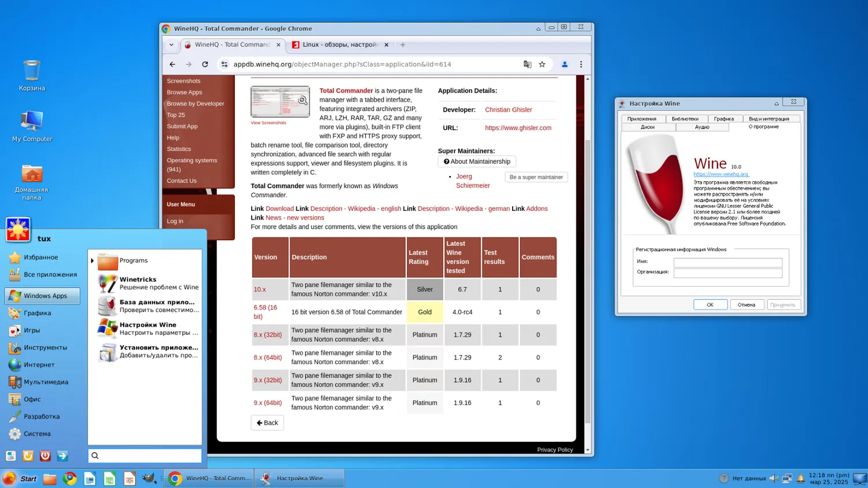This screenshot has height=488, width=868.
Task: Bookmark this page with the star icon
Action: pyautogui.click(x=542, y=64)
